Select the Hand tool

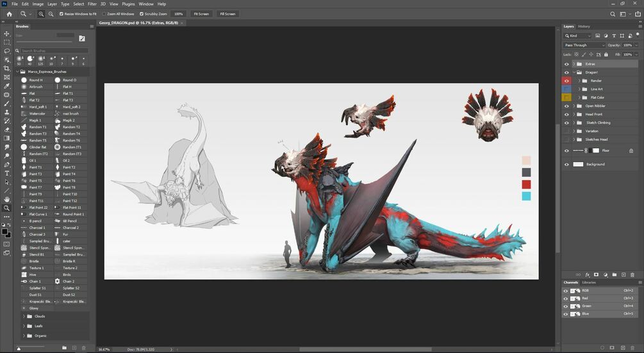click(x=6, y=199)
